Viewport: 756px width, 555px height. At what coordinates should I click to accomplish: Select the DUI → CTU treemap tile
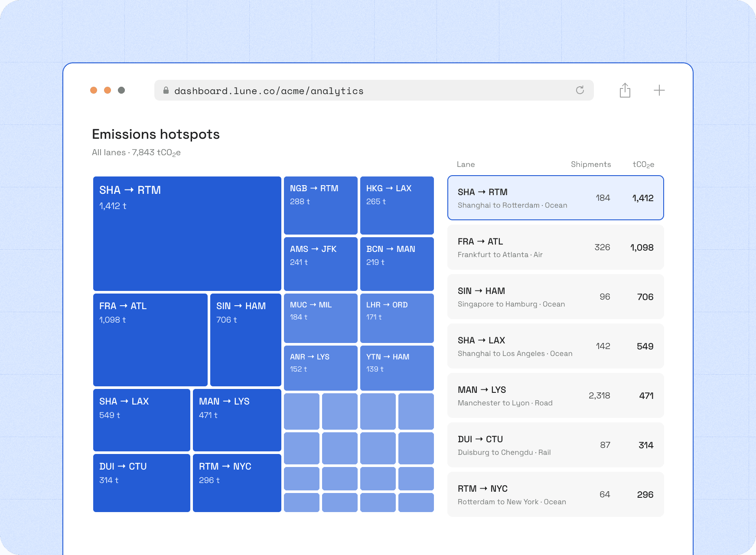pos(142,483)
